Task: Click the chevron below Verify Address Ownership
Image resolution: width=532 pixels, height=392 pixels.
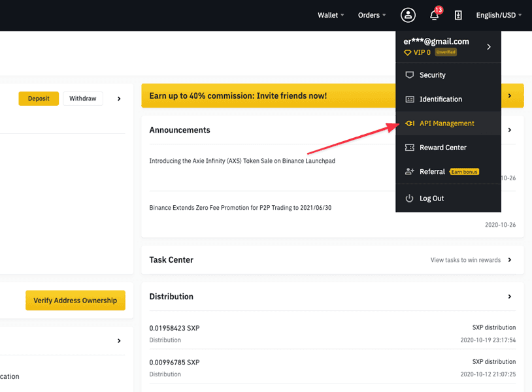Action: (119, 341)
